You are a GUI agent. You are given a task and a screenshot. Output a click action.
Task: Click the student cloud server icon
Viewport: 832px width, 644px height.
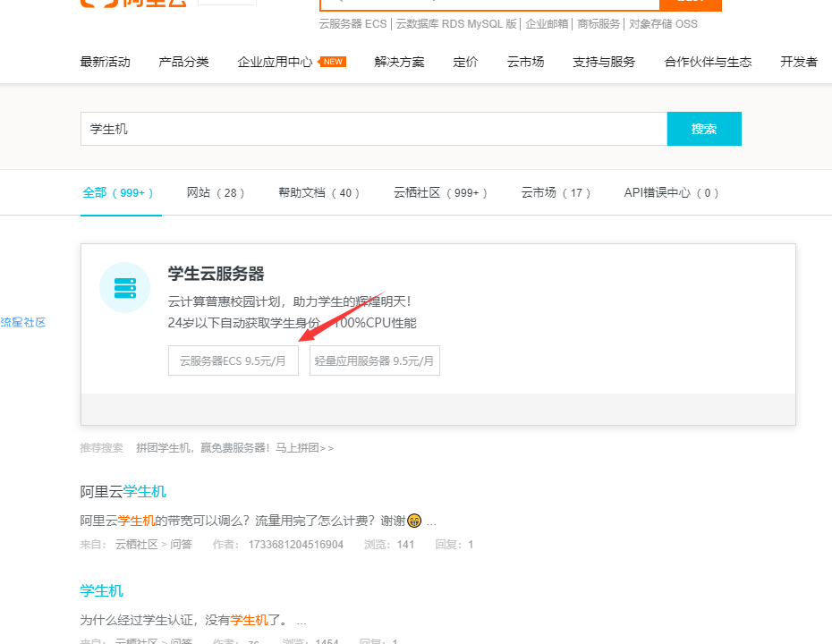coord(124,287)
